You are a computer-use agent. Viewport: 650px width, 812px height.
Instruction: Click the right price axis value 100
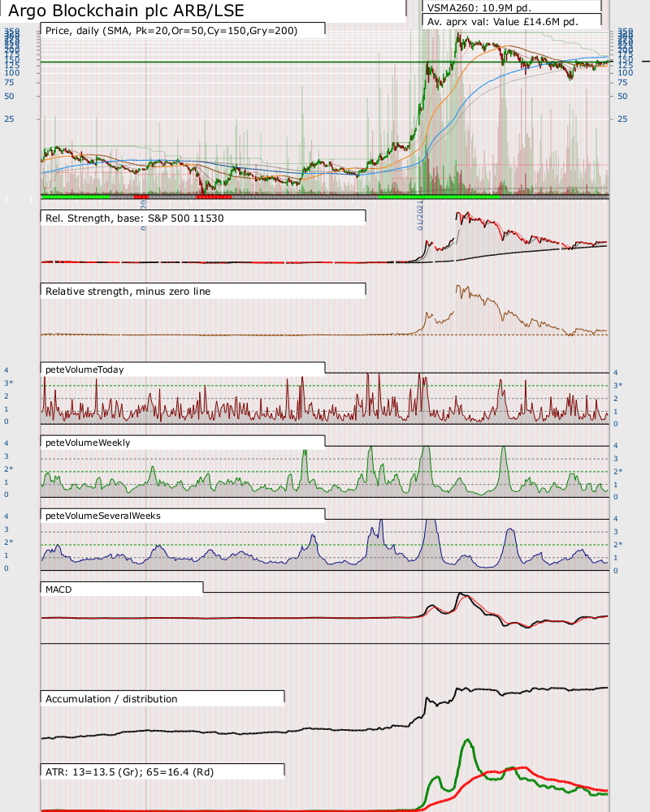(x=625, y=72)
